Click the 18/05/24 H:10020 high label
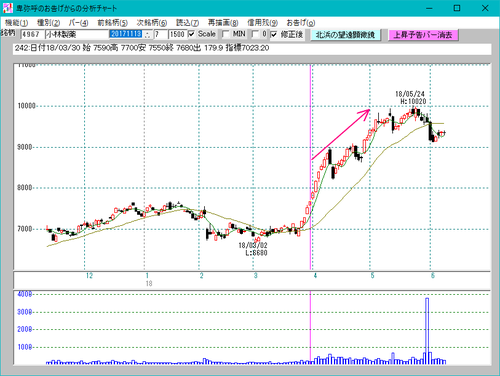This screenshot has width=500, height=376. pos(411,98)
